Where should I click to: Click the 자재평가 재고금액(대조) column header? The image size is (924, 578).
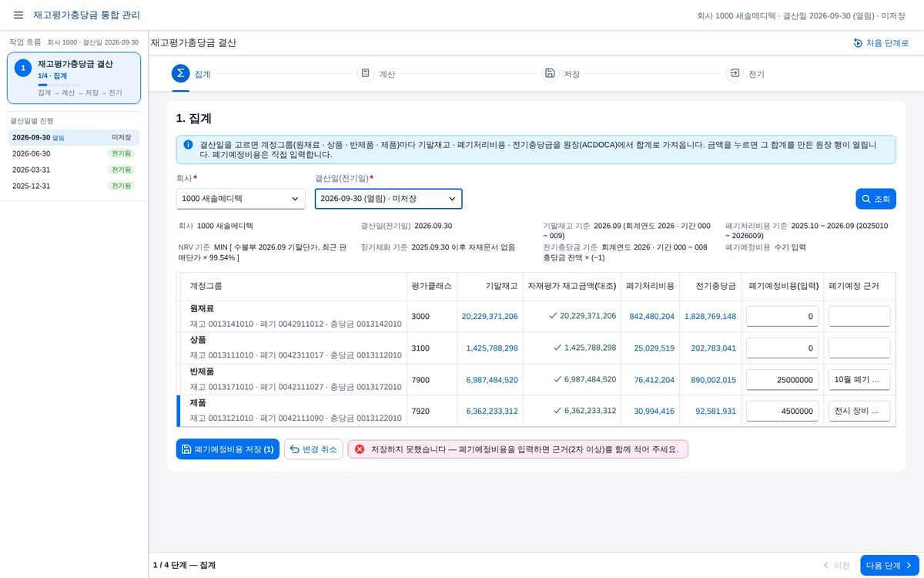coord(572,285)
